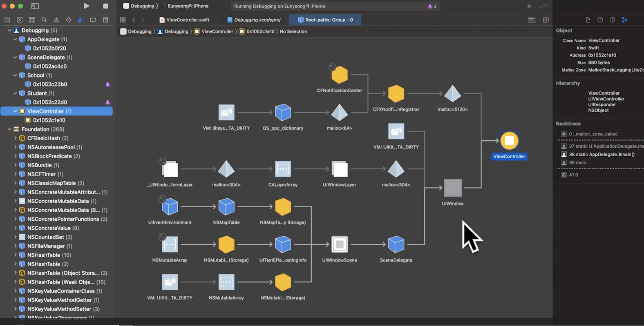The height and width of the screenshot is (326, 644).
Task: Select the ViewController node in graph
Action: (x=509, y=141)
